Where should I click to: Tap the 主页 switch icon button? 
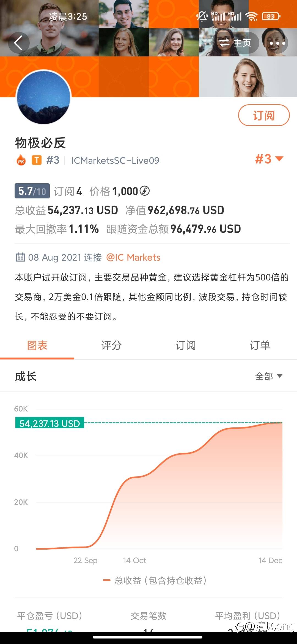point(234,43)
